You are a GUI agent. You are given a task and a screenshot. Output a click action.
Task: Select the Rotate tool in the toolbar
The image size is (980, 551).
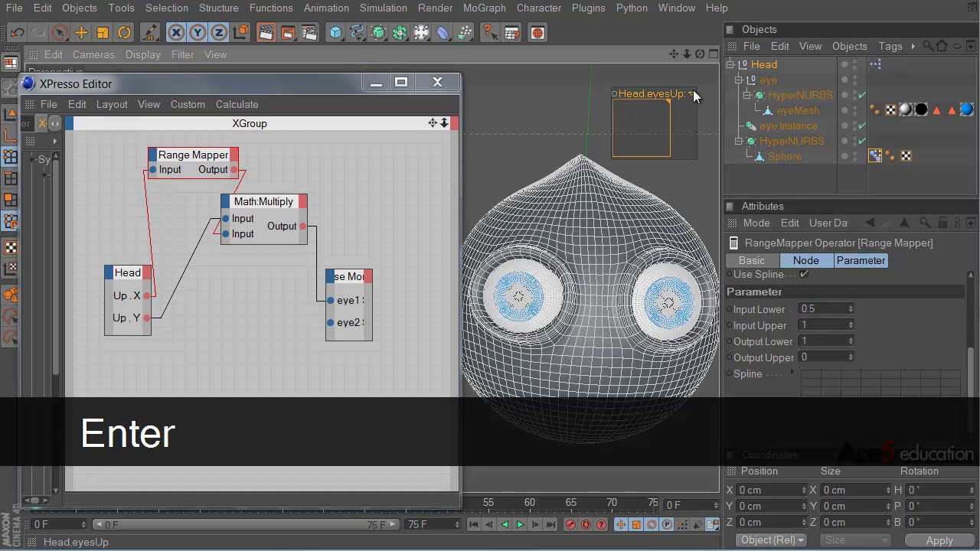pyautogui.click(x=124, y=33)
